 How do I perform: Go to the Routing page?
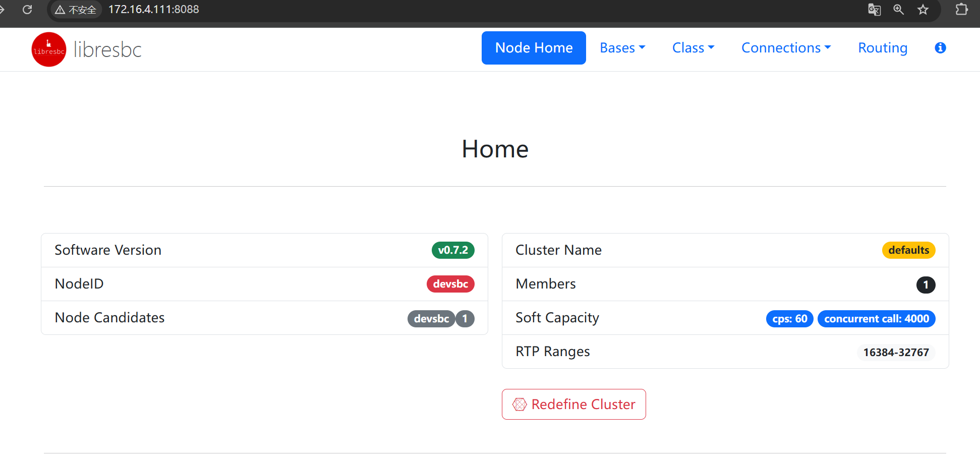click(x=883, y=48)
